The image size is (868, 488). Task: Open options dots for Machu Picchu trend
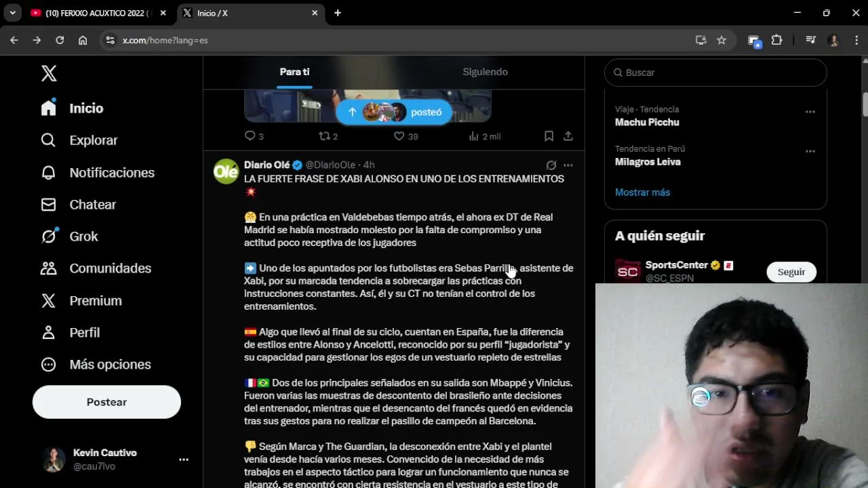coord(810,112)
